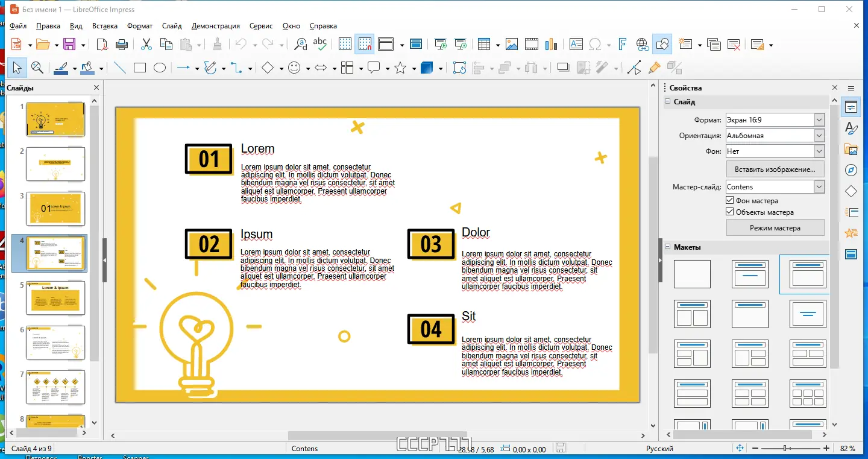Delete the current slide

pos(734,44)
